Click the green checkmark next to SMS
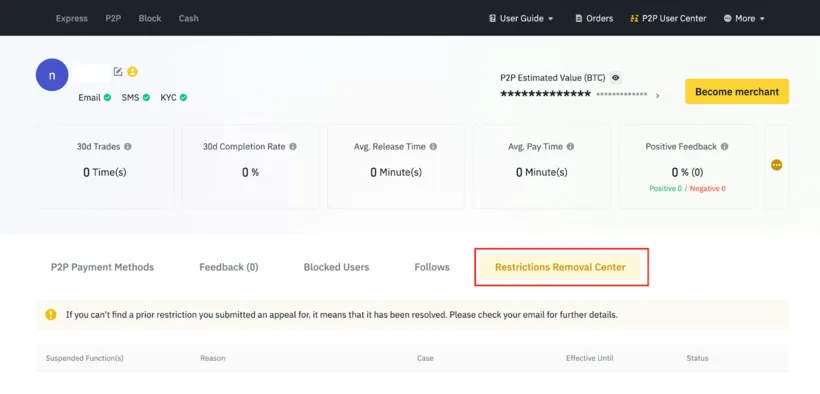820x394 pixels. click(x=146, y=97)
